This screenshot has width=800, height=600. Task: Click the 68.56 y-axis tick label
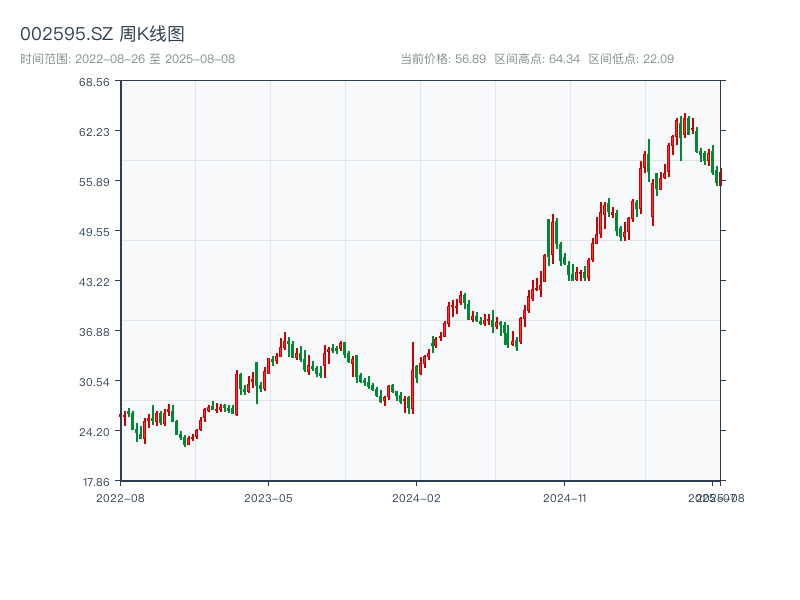pyautogui.click(x=94, y=81)
